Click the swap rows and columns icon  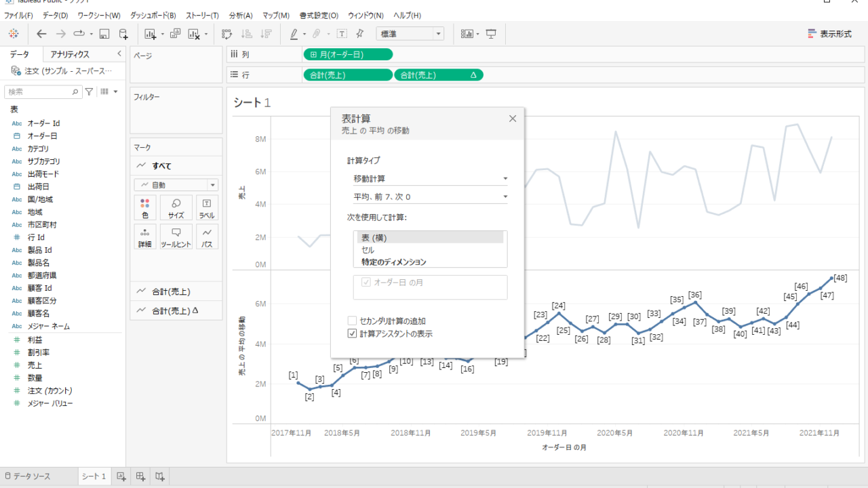pyautogui.click(x=227, y=33)
